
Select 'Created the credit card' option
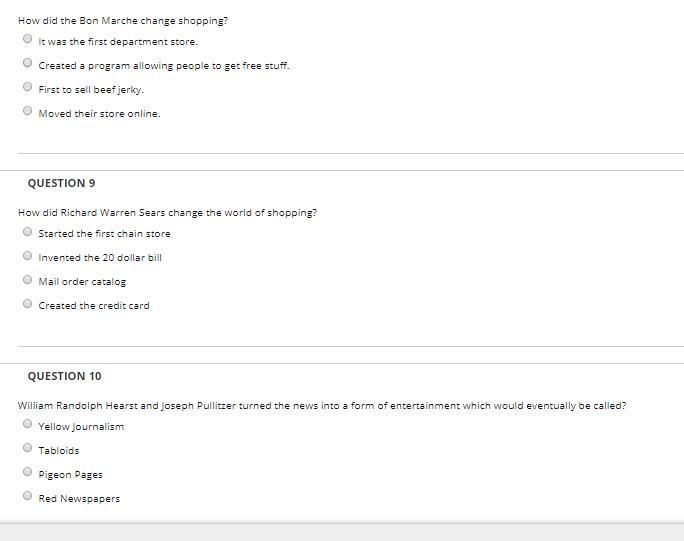(x=27, y=304)
